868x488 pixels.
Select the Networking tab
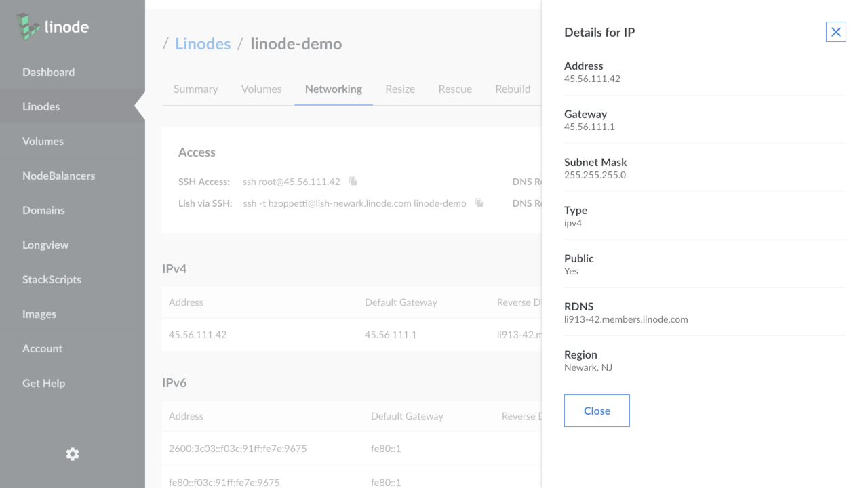(333, 89)
